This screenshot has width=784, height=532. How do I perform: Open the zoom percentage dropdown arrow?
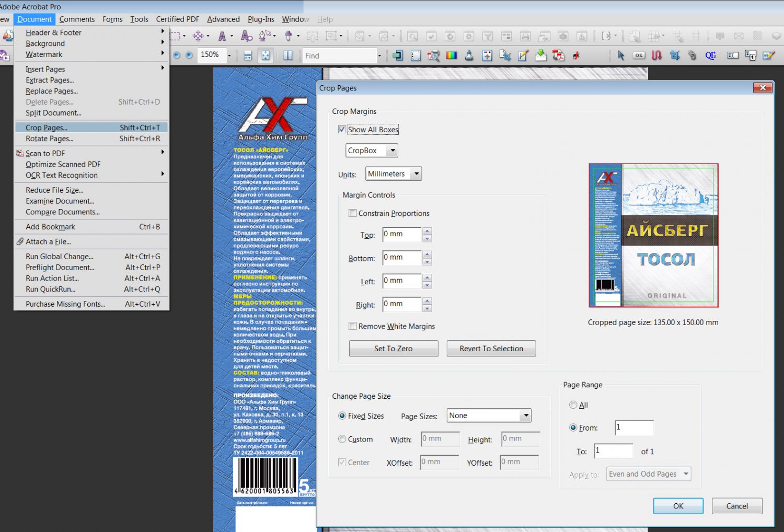[x=229, y=55]
